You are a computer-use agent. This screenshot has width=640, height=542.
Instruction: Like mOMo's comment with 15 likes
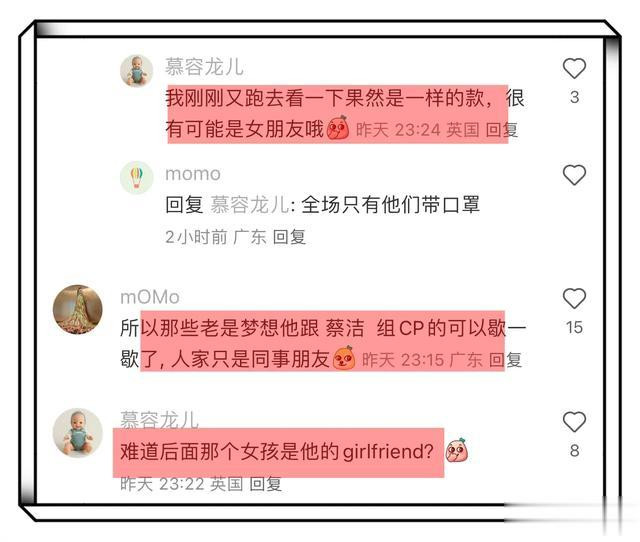pos(574,298)
